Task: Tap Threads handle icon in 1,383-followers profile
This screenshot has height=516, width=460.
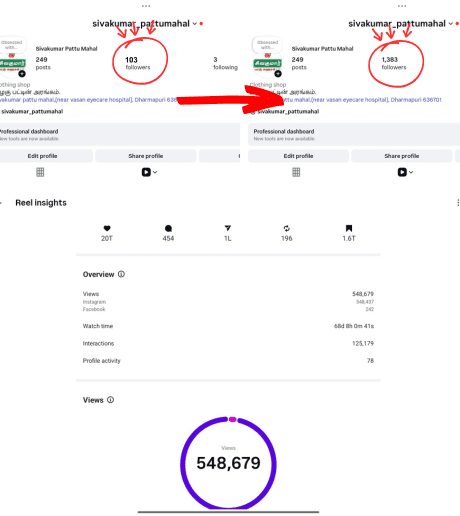Action: (253, 112)
